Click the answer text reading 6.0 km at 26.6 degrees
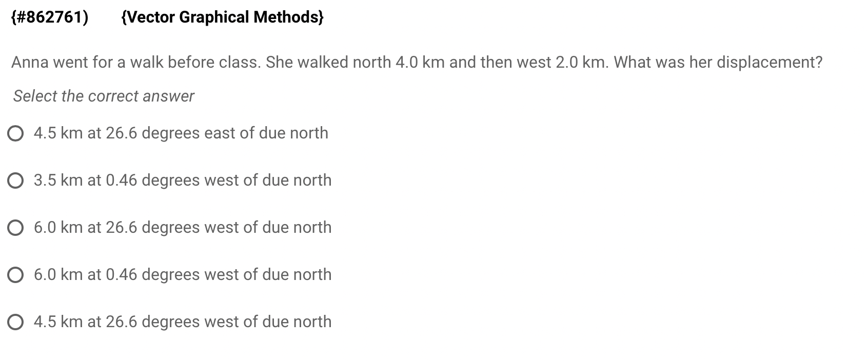The image size is (868, 361). pyautogui.click(x=183, y=227)
